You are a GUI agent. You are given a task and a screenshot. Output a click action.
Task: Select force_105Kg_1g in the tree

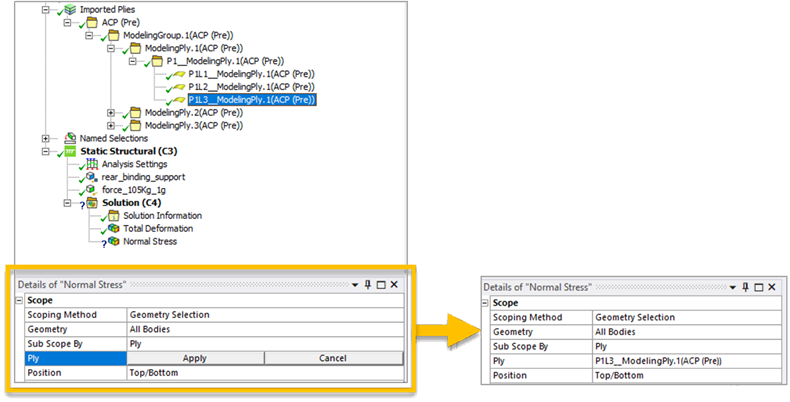pos(134,190)
